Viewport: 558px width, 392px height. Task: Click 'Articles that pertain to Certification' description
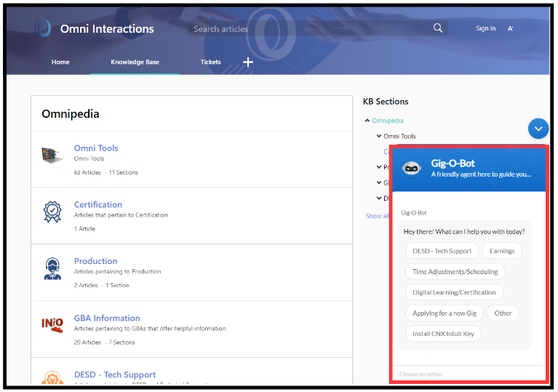[121, 215]
